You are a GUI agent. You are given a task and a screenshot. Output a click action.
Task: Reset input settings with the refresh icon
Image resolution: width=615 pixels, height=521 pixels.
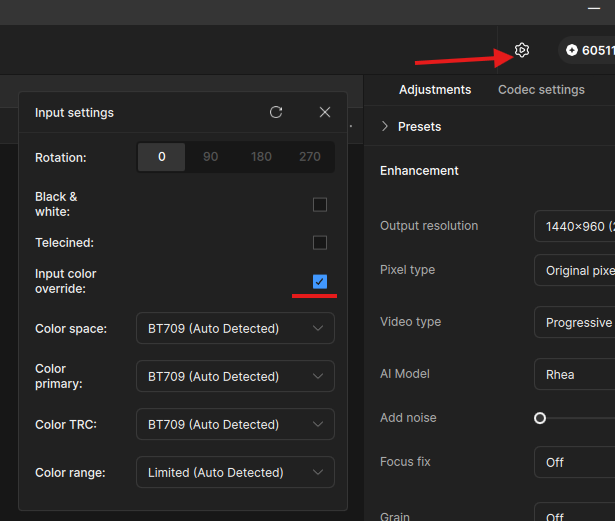(x=276, y=113)
